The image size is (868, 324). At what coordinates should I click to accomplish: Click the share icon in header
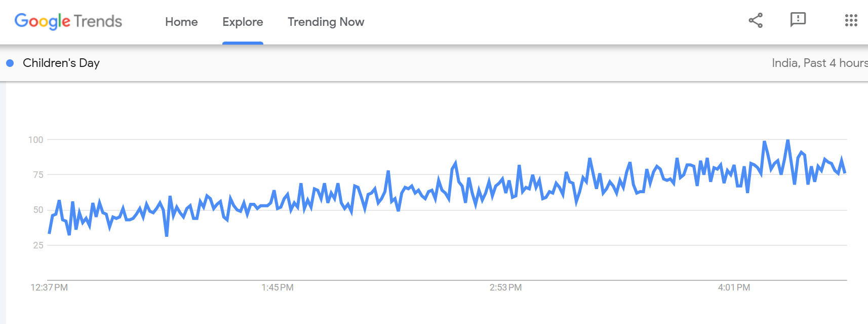click(x=756, y=20)
